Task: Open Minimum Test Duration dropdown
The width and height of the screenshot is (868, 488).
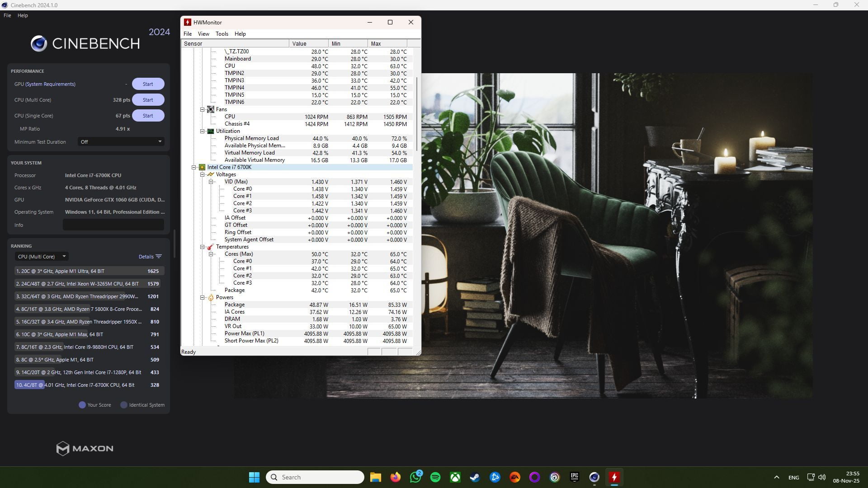Action: tap(121, 142)
